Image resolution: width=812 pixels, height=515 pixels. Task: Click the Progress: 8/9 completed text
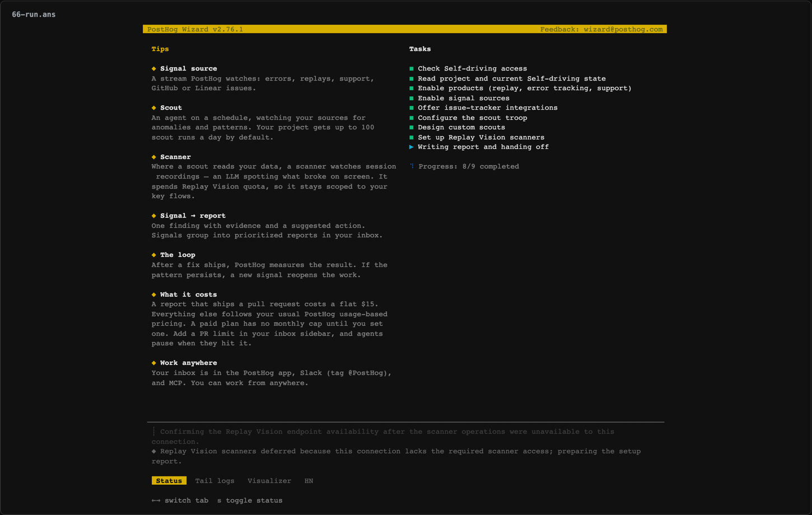click(x=469, y=167)
